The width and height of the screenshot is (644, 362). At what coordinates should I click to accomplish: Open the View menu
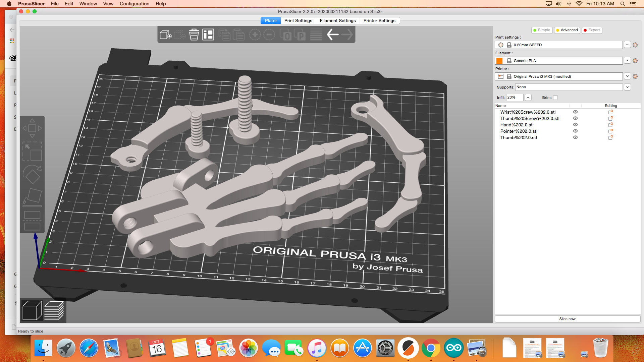pyautogui.click(x=108, y=4)
